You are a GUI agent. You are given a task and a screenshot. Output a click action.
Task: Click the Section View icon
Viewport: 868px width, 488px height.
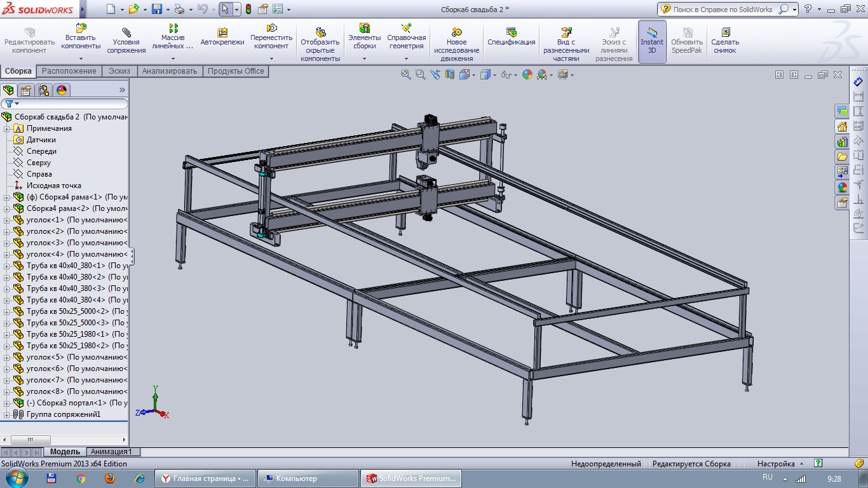(x=450, y=74)
